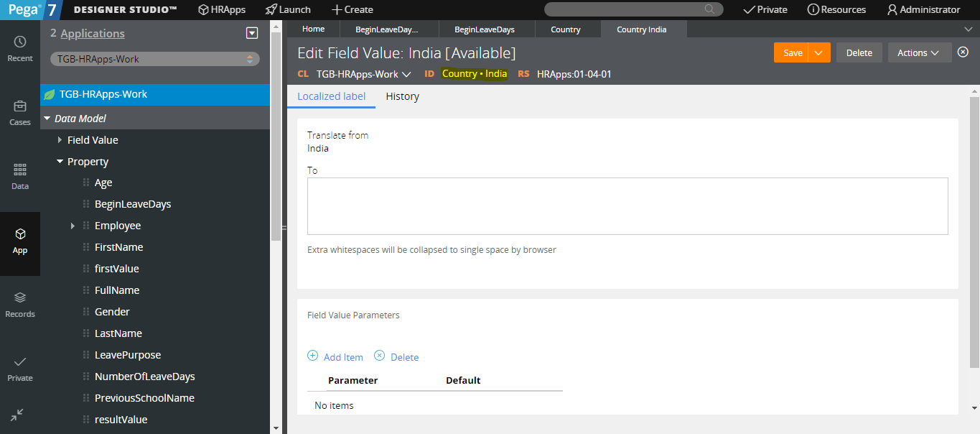
Task: Open the Administrator user menu
Action: [x=923, y=9]
